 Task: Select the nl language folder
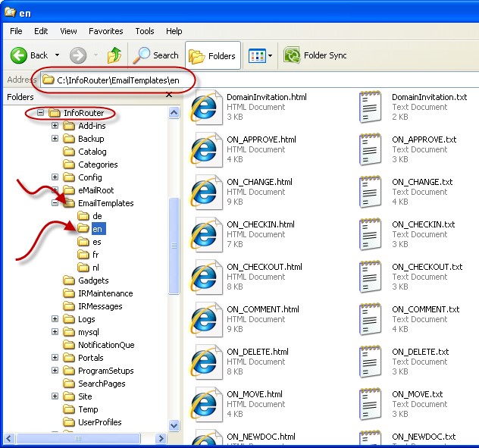click(x=89, y=268)
